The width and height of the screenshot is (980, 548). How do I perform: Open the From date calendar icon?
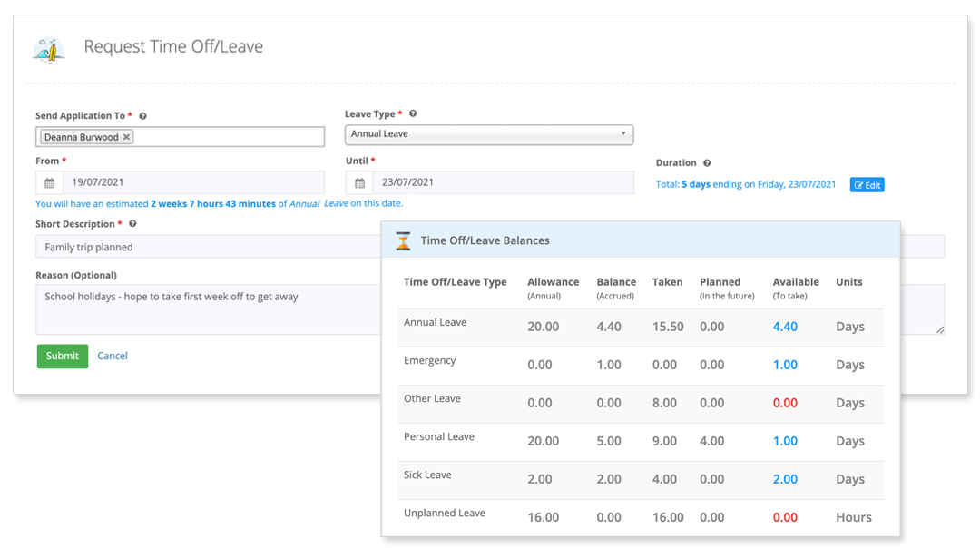tap(49, 182)
